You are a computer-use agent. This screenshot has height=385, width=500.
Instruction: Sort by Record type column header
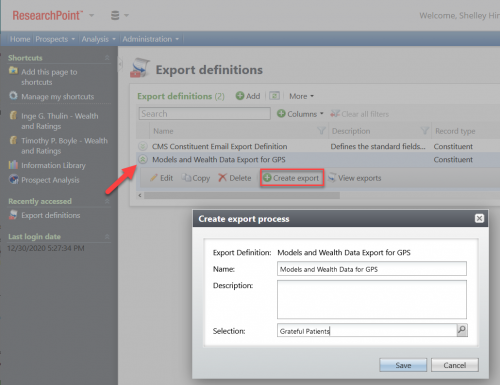pyautogui.click(x=455, y=131)
